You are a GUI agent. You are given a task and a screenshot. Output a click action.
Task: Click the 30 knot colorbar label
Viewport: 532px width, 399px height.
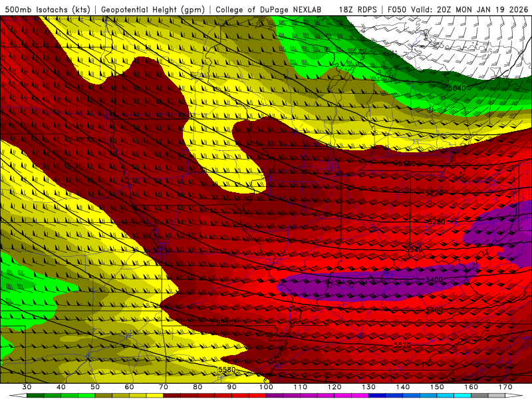tap(27, 387)
